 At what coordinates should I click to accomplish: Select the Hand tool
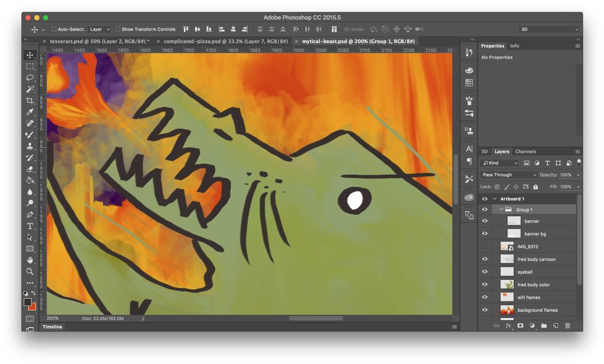point(30,260)
